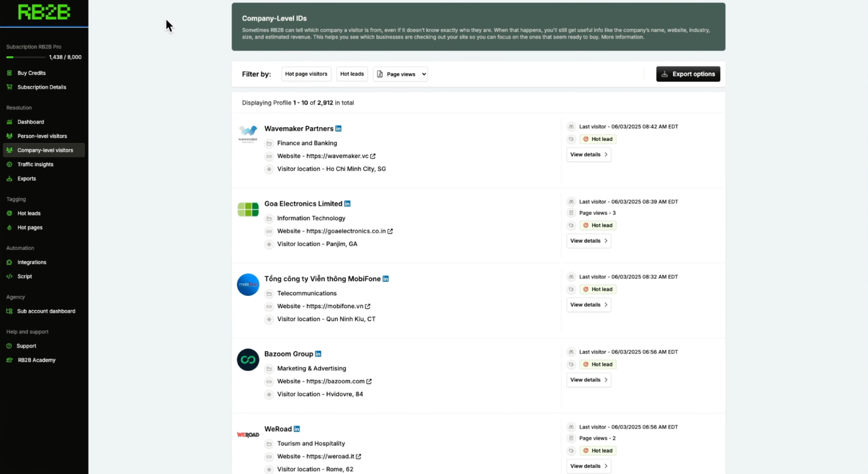Click external link icon beside mobifone.vn
This screenshot has width=868, height=474.
tap(367, 306)
